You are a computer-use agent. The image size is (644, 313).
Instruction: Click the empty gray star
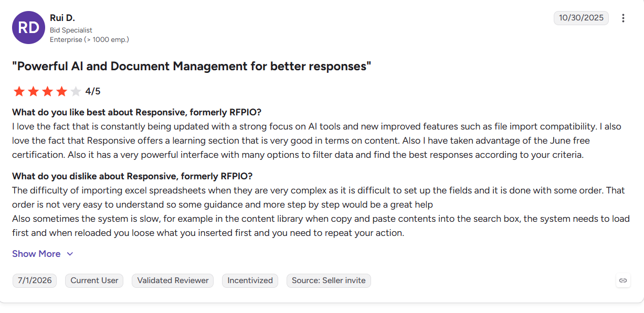click(76, 92)
